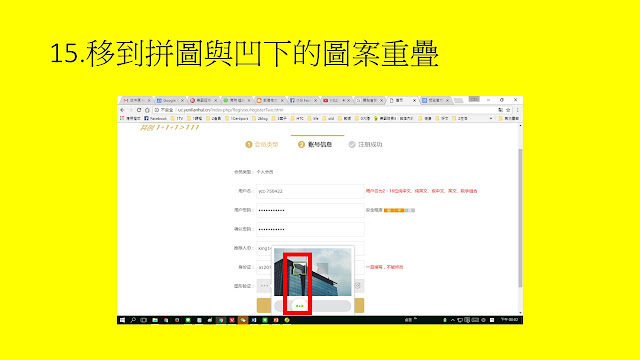Switch to the Google tab
Viewport: 640px width, 360px height.
(170, 100)
